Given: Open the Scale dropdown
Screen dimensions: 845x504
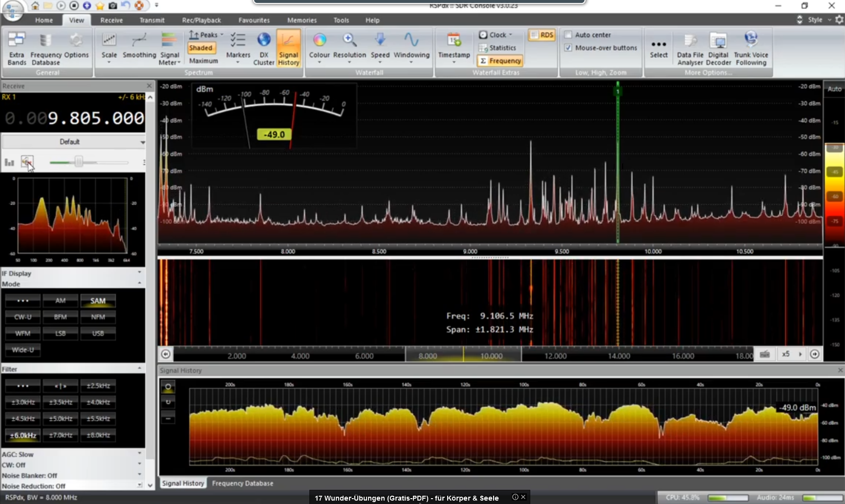Looking at the screenshot, I should tap(109, 47).
